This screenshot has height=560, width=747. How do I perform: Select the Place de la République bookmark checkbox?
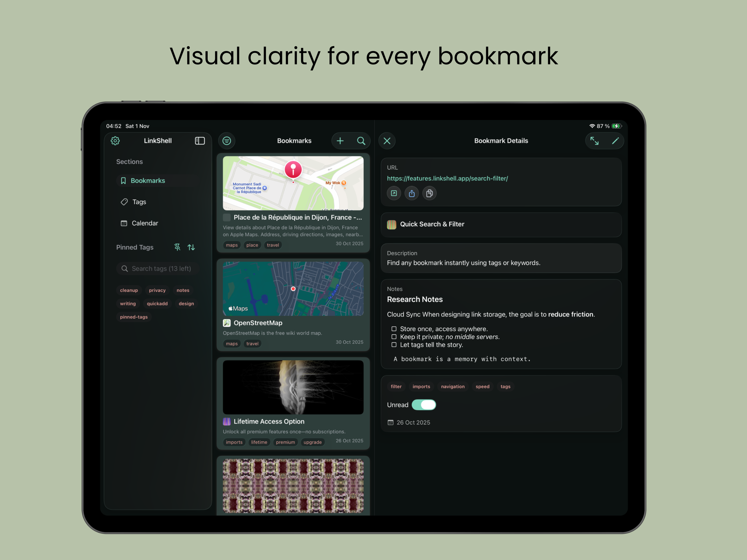click(226, 217)
